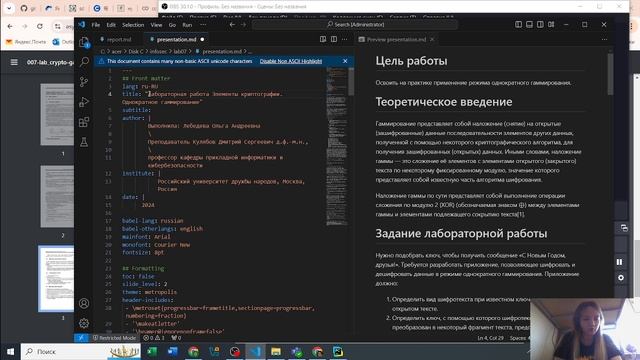Open File Explorer from the taskbar
640x360 pixels.
(276, 351)
